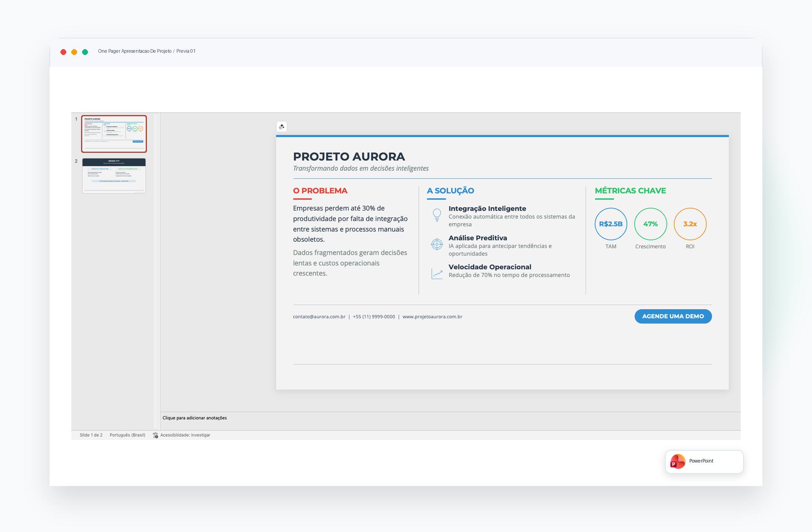Screen dimensions: 812x532
Task: Click paragraph starting 'Empresas perdem até 30%'
Action: (x=351, y=224)
